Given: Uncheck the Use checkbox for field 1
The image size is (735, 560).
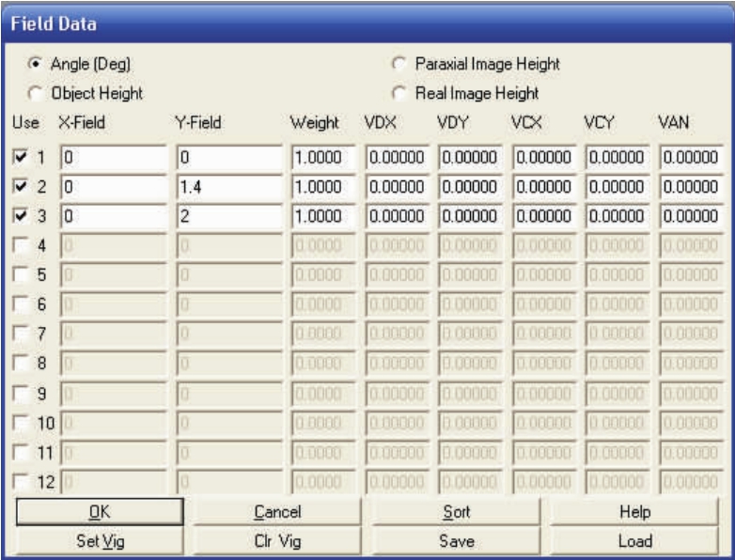Looking at the screenshot, I should click(x=20, y=157).
